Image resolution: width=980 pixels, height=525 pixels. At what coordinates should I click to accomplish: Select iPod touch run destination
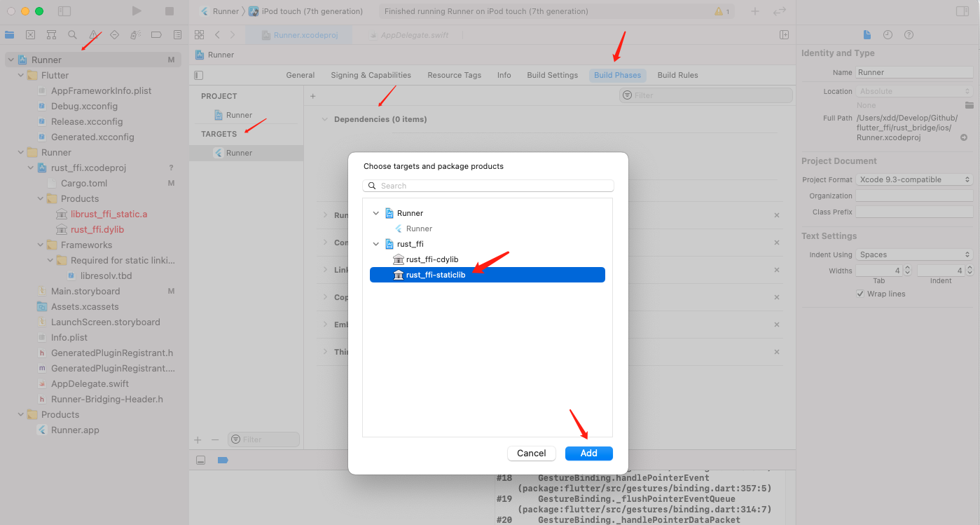click(307, 11)
